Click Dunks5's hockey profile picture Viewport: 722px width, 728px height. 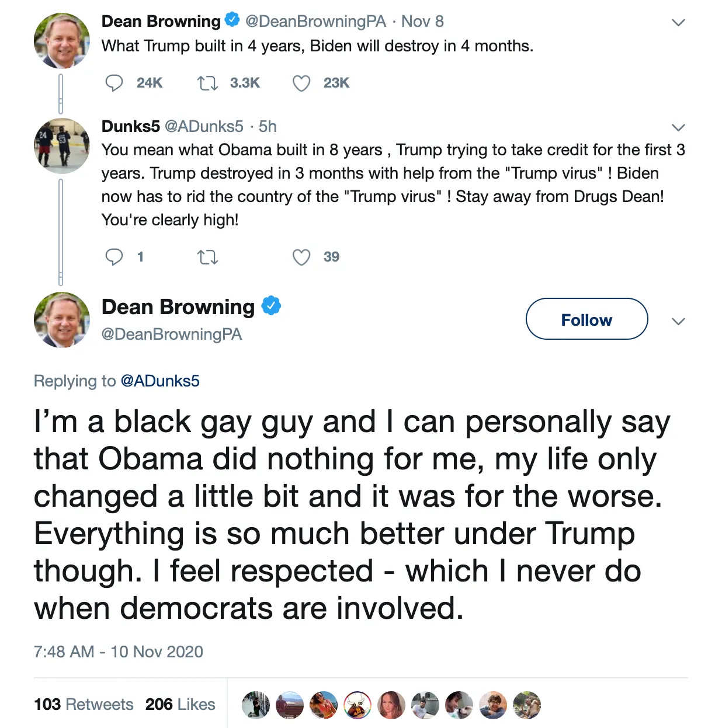[x=62, y=146]
